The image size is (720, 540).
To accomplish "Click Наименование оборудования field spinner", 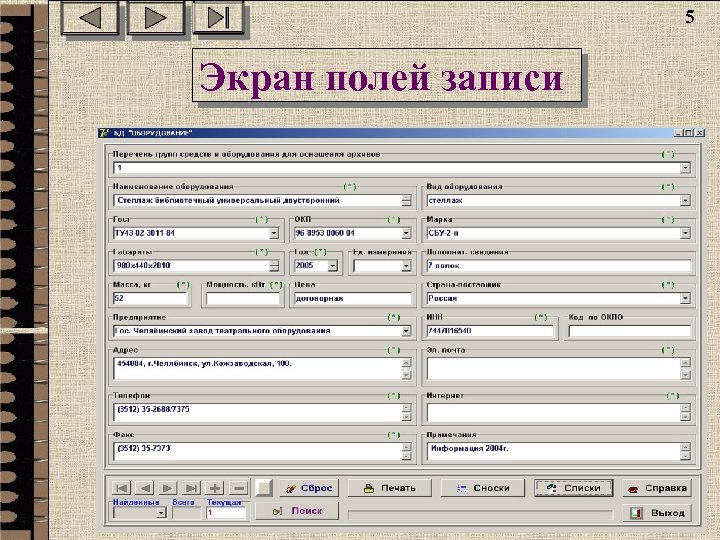I will point(406,201).
